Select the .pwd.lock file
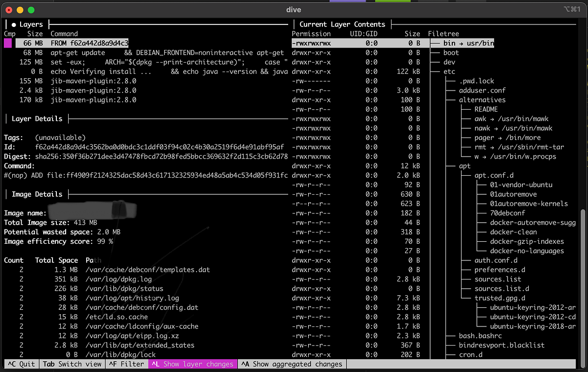 point(476,81)
